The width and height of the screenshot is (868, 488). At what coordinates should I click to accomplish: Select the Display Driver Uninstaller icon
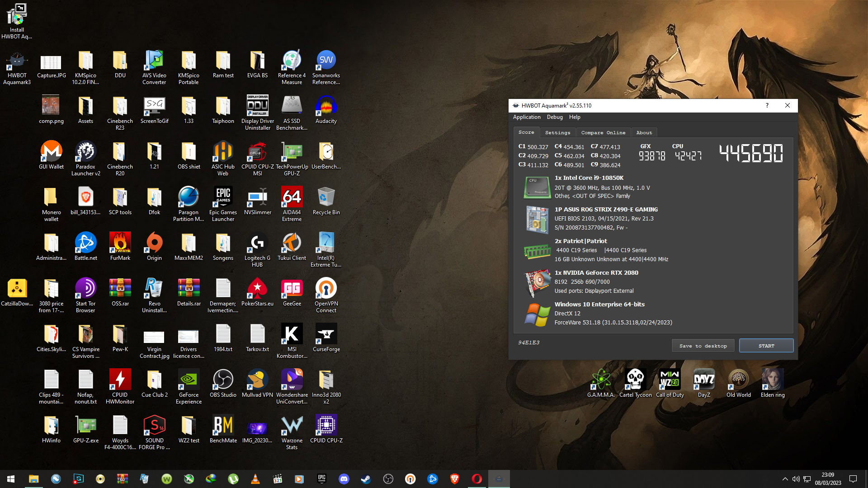(x=257, y=113)
